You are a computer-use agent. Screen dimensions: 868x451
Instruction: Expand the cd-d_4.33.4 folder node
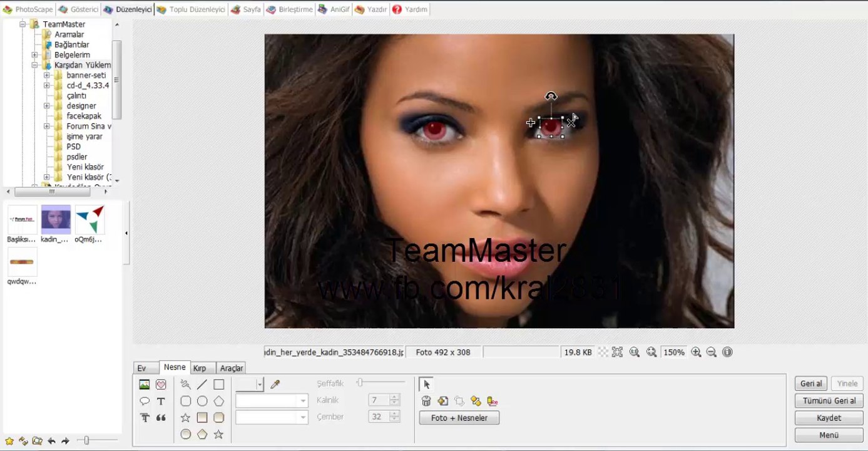[46, 85]
